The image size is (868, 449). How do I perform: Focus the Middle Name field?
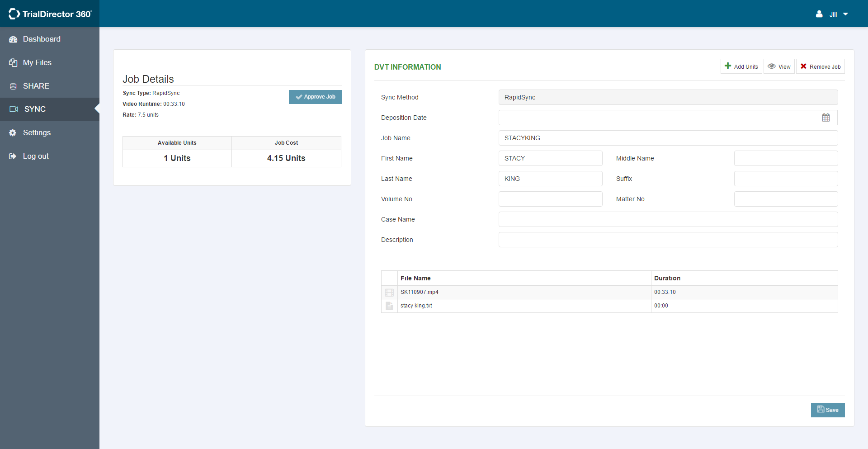tap(786, 158)
